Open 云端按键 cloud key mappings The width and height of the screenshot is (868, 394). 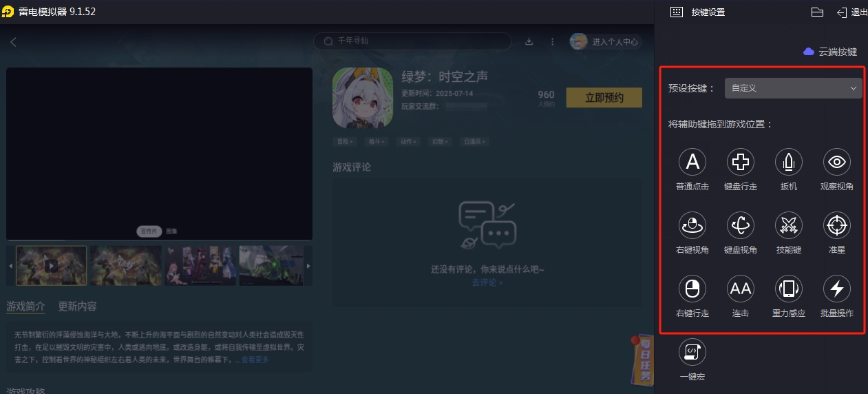(x=830, y=52)
